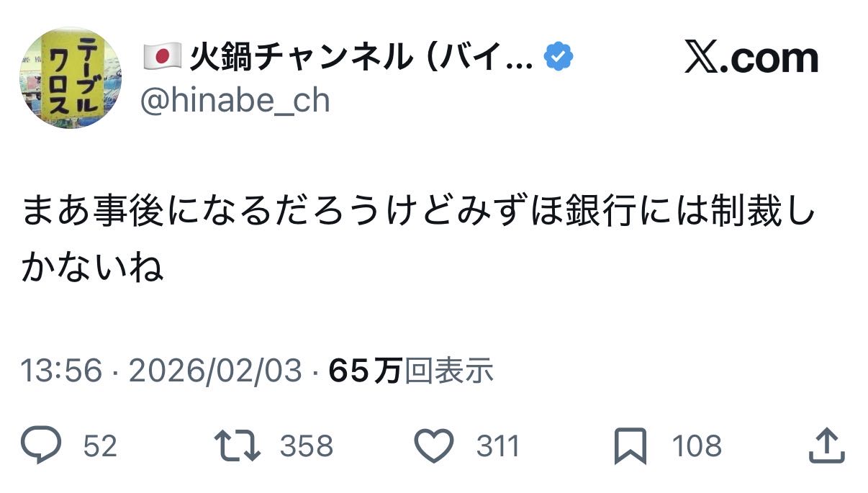This screenshot has width=868, height=493.
Task: Click the bookmark count 108
Action: pyautogui.click(x=697, y=446)
